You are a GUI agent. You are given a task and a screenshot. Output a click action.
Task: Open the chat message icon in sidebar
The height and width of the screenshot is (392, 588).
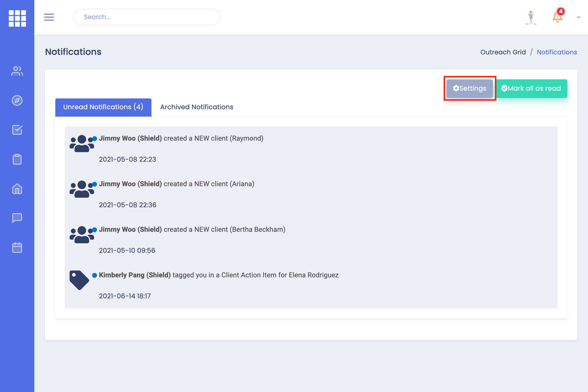pos(17,218)
